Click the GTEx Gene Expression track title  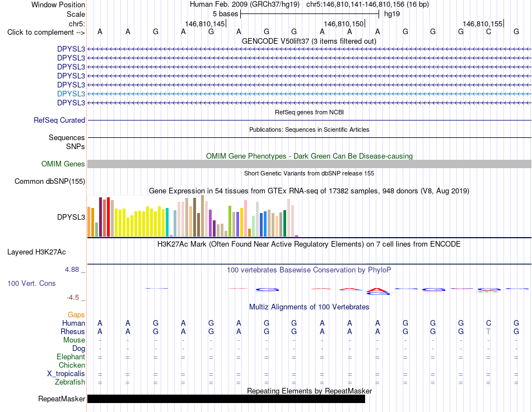(309, 191)
